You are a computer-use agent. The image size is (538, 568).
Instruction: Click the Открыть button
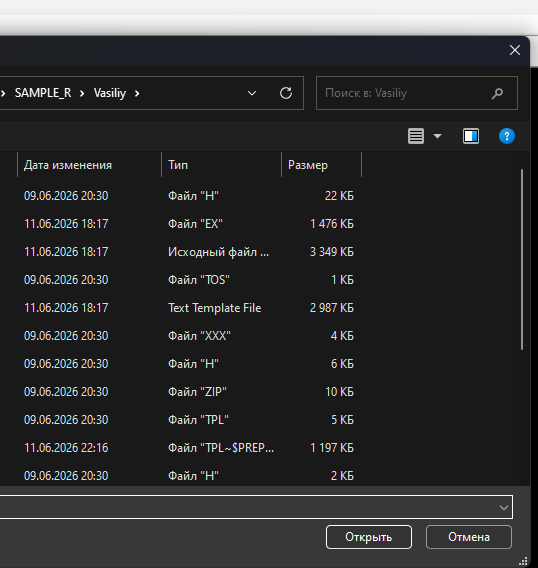coord(368,537)
